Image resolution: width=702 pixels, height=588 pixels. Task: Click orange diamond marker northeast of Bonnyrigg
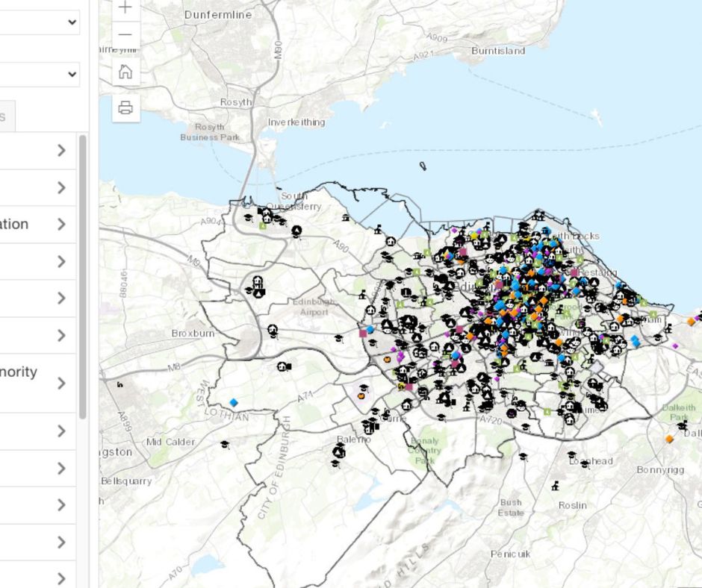point(670,439)
